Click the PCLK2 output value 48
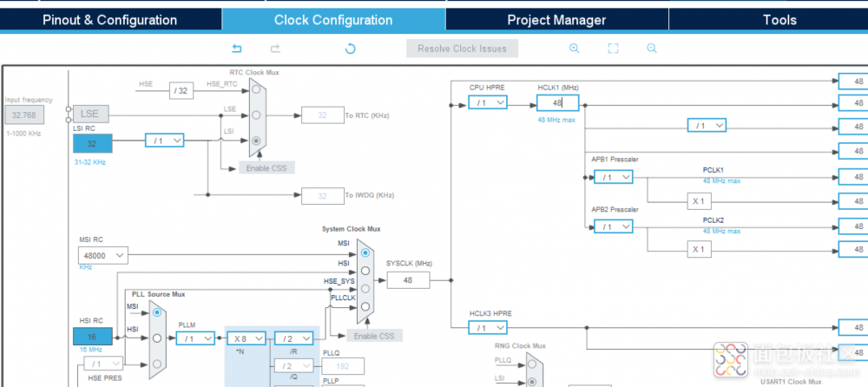 [853, 226]
